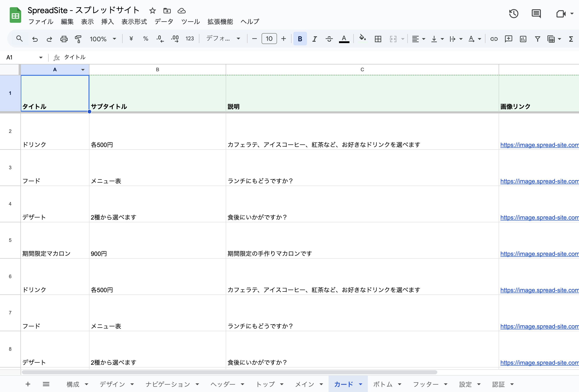Image resolution: width=579 pixels, height=392 pixels.
Task: Click the insert link icon
Action: click(x=494, y=39)
